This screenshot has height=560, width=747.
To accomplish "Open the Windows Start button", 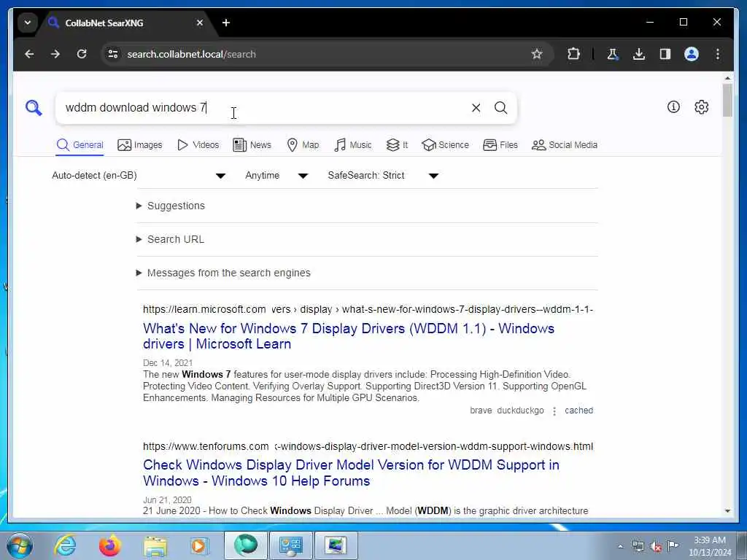I will coord(20,545).
